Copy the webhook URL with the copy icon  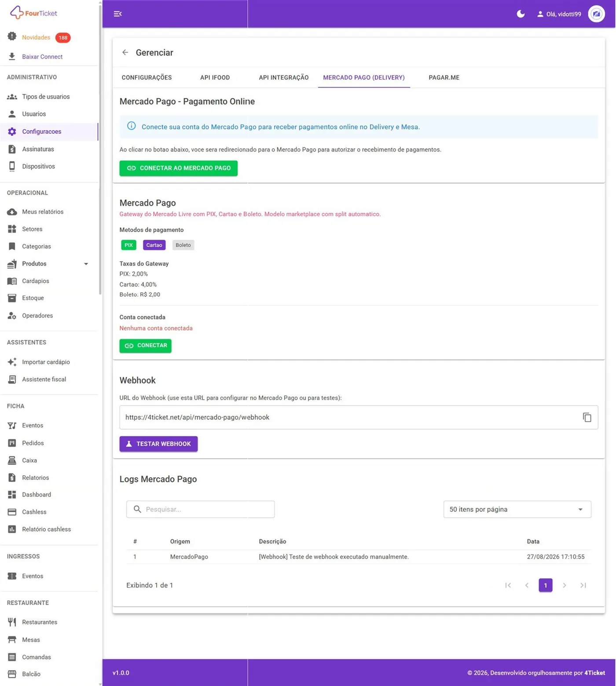click(x=587, y=417)
